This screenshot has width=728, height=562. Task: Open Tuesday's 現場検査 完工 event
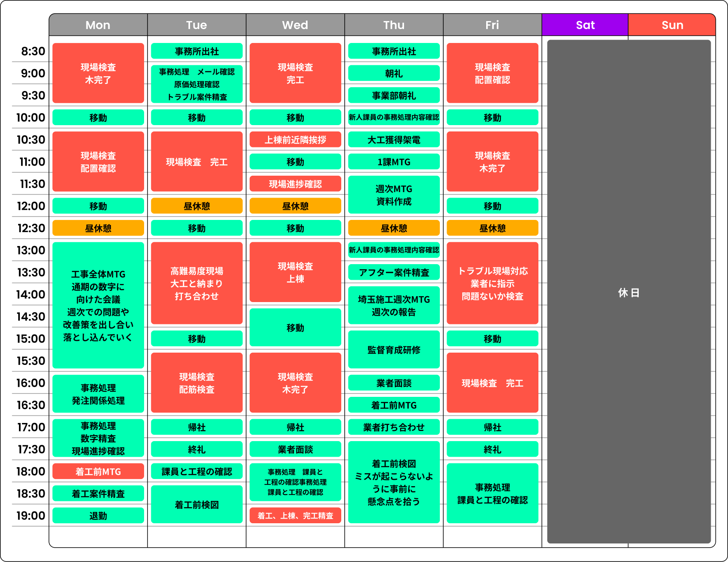[x=197, y=161]
